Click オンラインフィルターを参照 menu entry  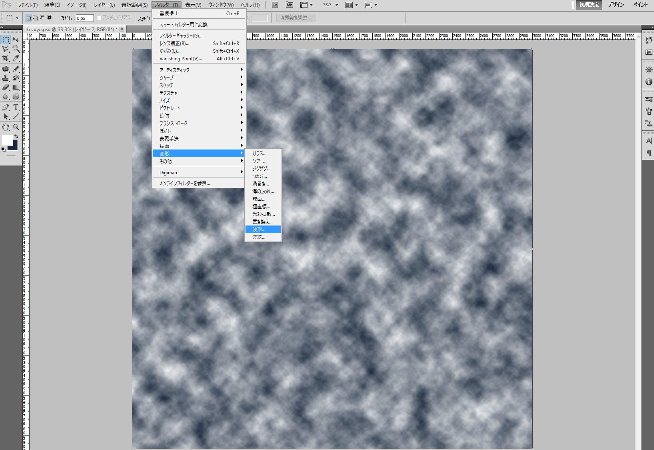(199, 184)
